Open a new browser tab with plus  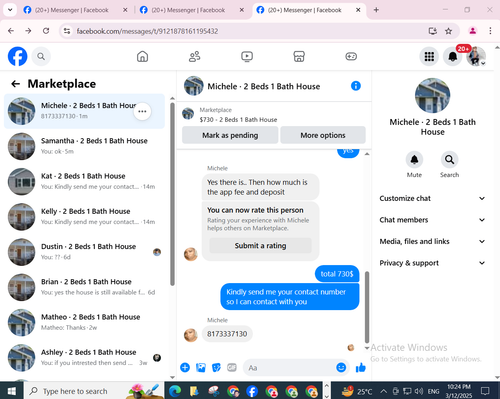click(x=376, y=10)
